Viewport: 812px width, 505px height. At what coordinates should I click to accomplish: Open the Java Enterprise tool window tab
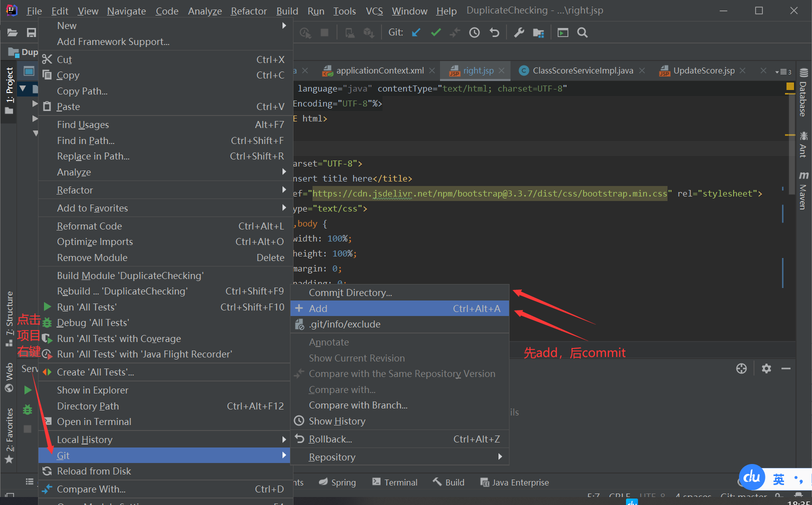[514, 482]
